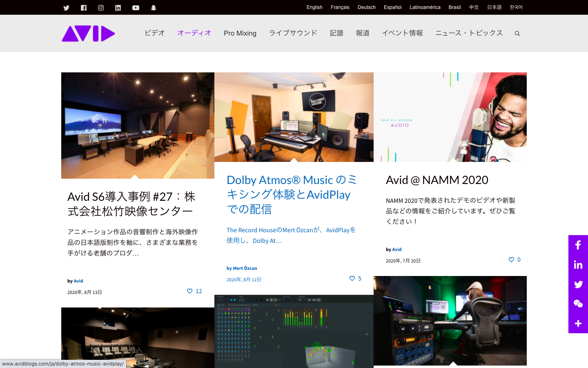Like the NAMM 2020 article with 0 hearts
Image resolution: width=588 pixels, height=368 pixels.
pos(514,260)
